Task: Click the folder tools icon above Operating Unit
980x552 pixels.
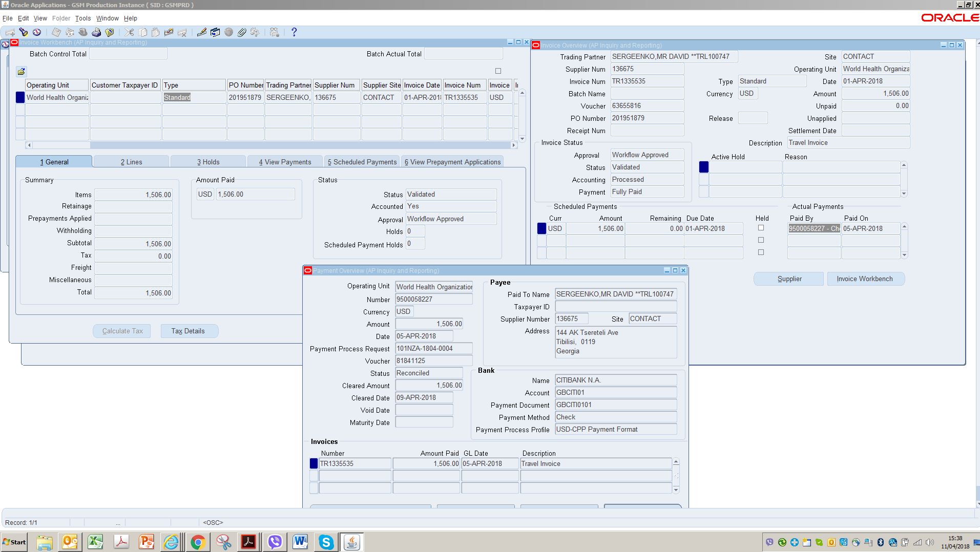Action: pyautogui.click(x=21, y=72)
